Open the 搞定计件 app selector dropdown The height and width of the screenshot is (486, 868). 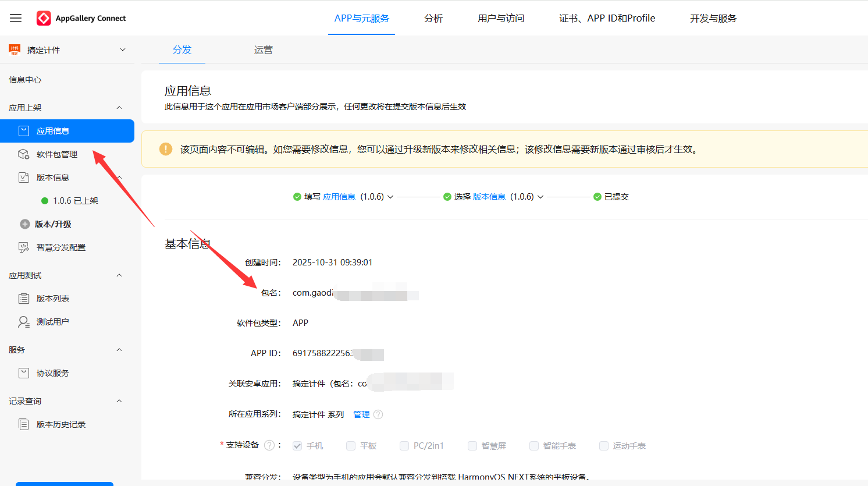tap(123, 49)
